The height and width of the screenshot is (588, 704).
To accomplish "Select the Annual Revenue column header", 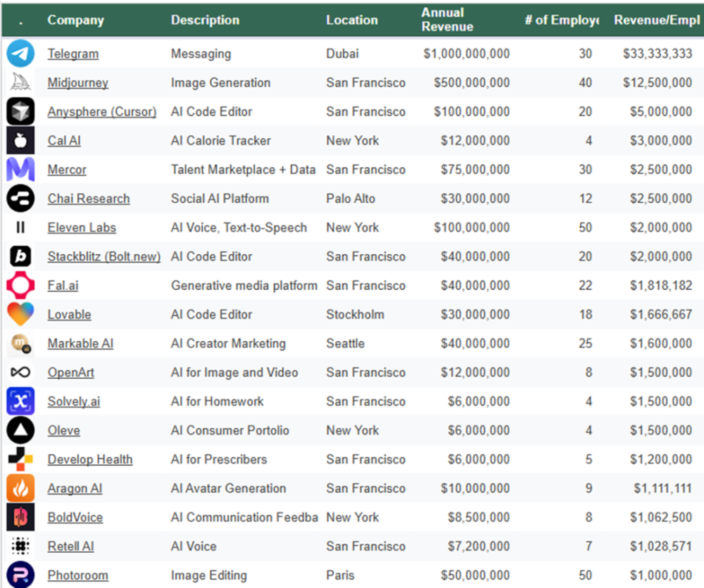I will (447, 20).
